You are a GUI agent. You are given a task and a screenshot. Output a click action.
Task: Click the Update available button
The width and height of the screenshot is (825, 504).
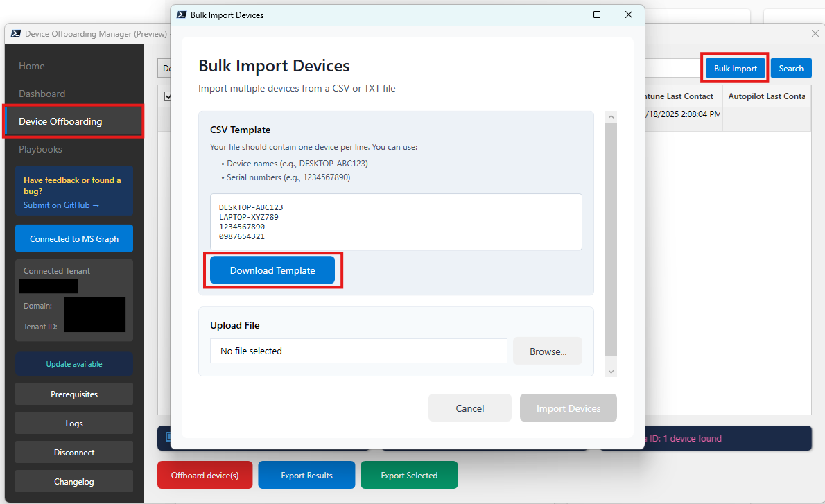(73, 364)
